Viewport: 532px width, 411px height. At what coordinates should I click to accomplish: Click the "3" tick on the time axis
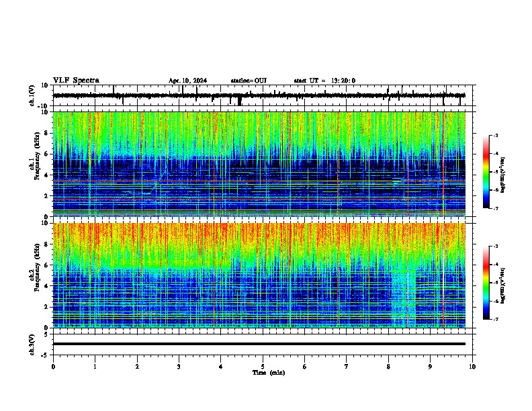coord(179,367)
